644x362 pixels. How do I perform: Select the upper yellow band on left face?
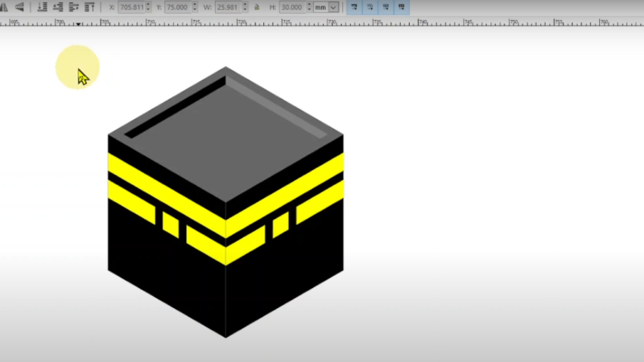167,195
